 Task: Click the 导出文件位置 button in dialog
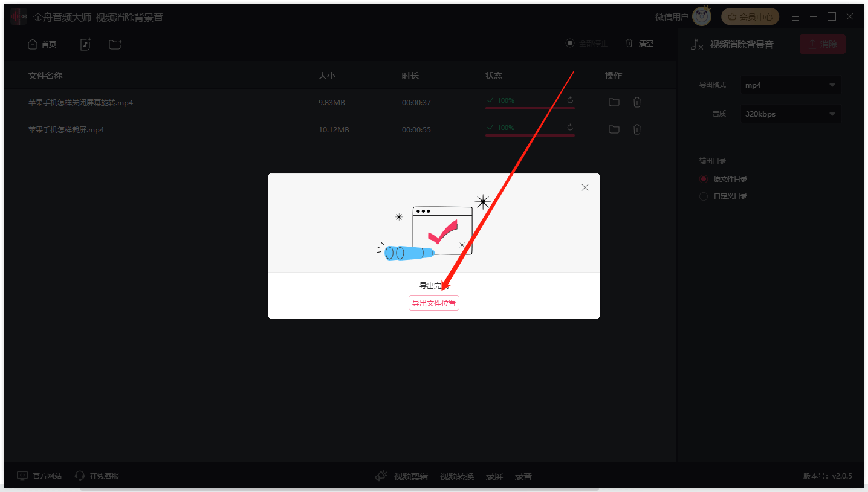[x=434, y=303]
